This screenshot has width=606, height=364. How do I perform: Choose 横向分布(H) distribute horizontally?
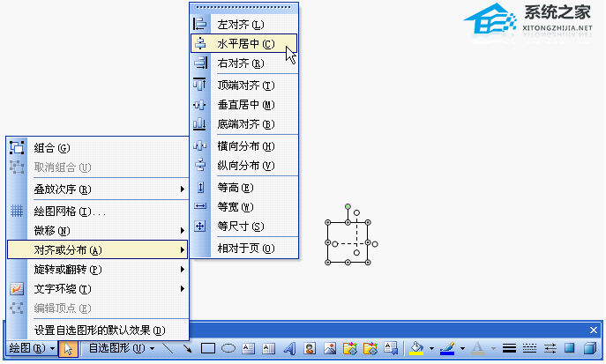coord(243,146)
